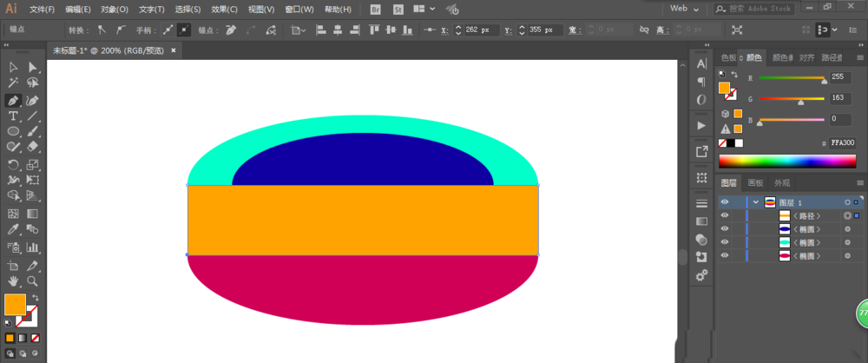868x363 pixels.
Task: Click the orange fill color box
Action: [15, 304]
